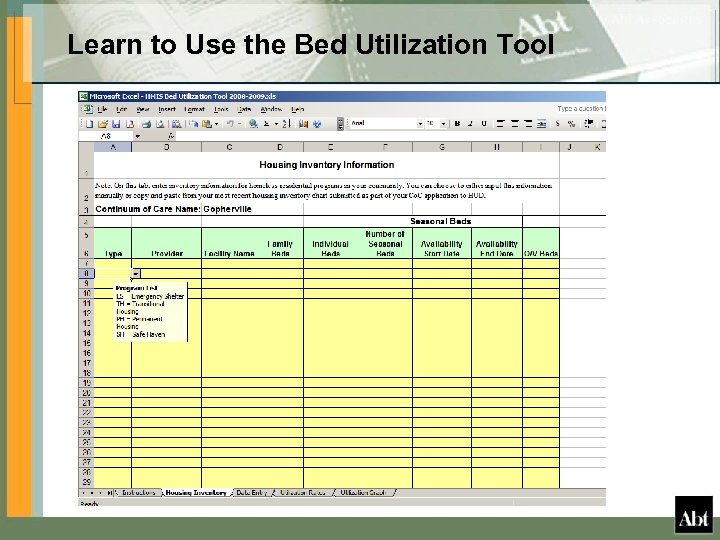Switch to the Data Entry sheet tab
The width and height of the screenshot is (720, 540).
(x=252, y=493)
